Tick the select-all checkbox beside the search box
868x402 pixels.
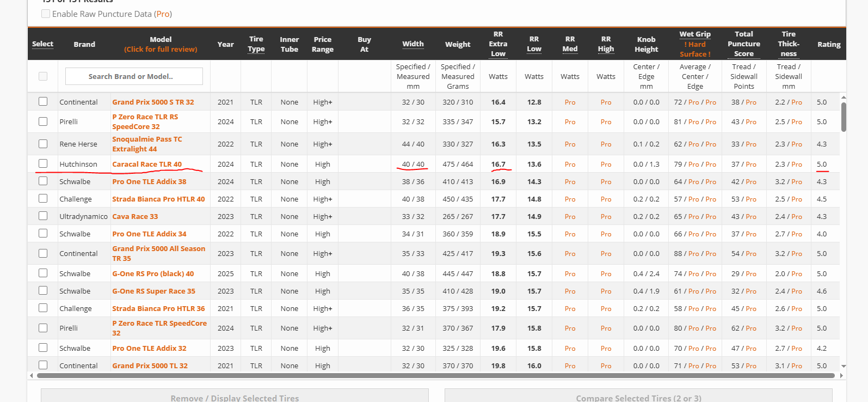click(43, 76)
